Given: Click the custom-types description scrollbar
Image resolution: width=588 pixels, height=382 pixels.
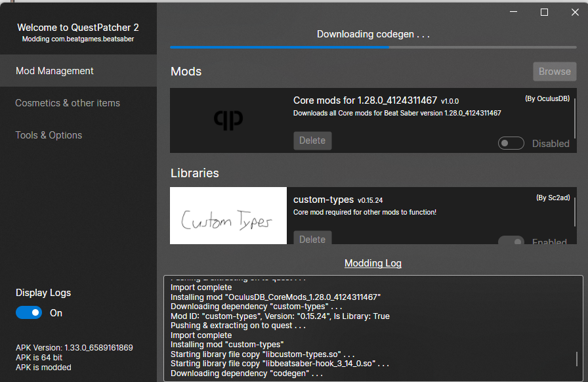Looking at the screenshot, I should (x=575, y=212).
